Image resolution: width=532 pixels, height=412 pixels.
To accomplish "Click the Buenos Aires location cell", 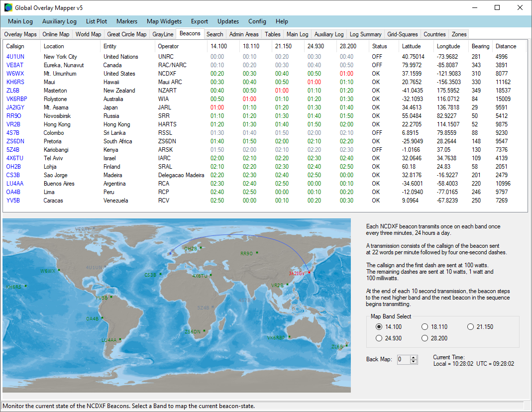I will [x=59, y=184].
